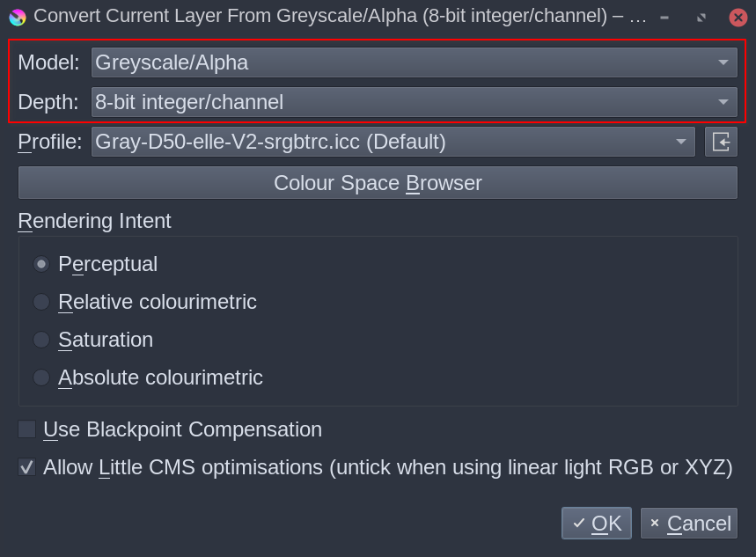Confirm conversion with OK button

(x=597, y=524)
